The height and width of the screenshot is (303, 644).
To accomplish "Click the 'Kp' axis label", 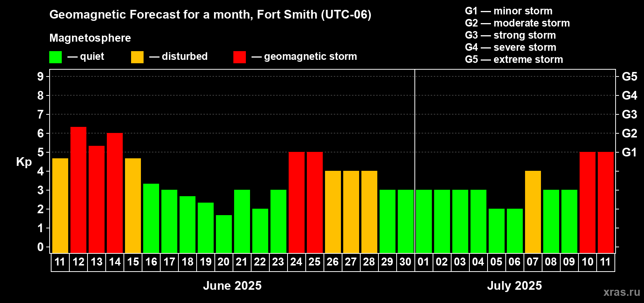I will coord(24,162).
